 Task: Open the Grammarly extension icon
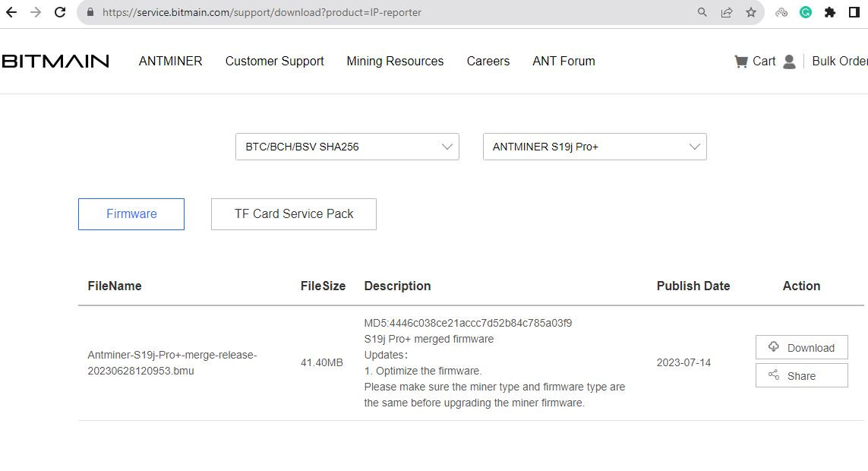806,12
